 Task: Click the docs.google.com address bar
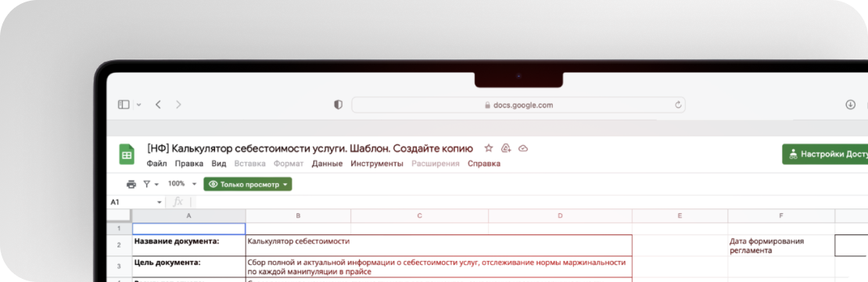(x=518, y=105)
